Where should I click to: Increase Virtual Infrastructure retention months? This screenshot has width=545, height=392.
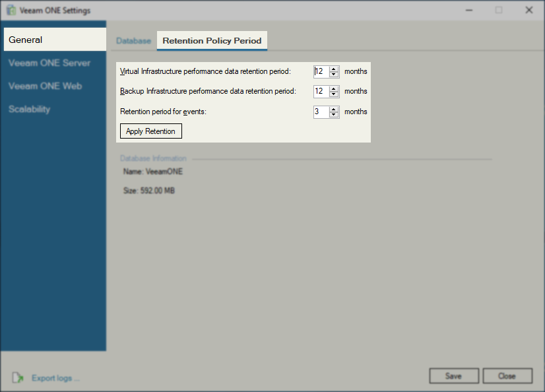[x=334, y=69]
